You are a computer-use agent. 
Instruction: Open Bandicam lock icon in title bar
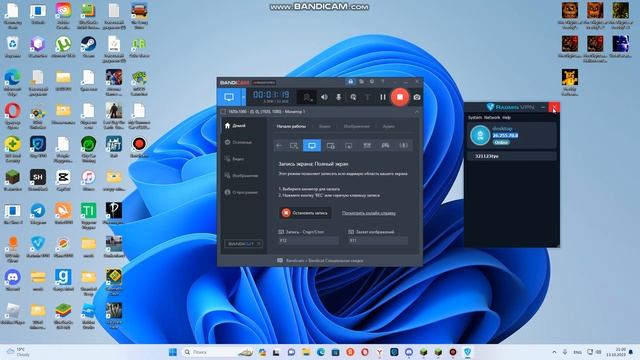351,82
